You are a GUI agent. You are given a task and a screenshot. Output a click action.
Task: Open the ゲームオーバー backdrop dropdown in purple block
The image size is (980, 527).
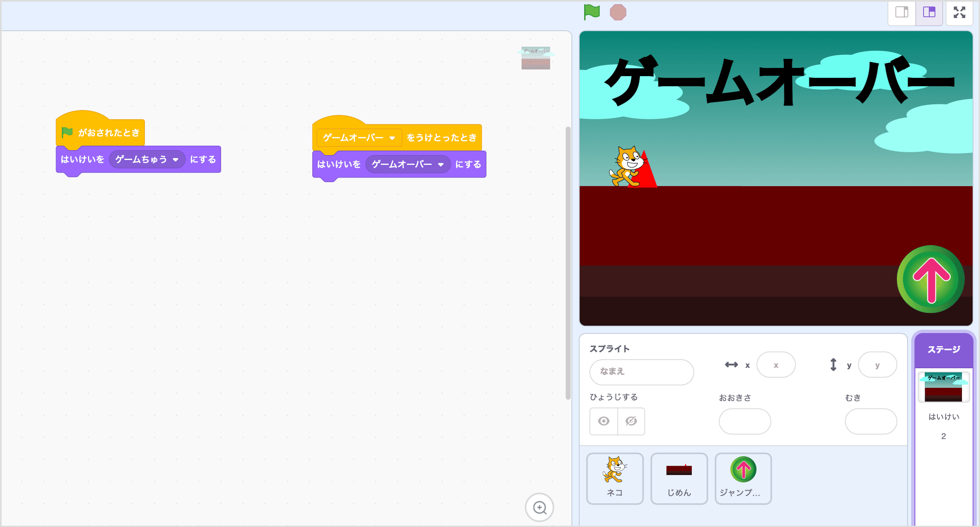[408, 164]
